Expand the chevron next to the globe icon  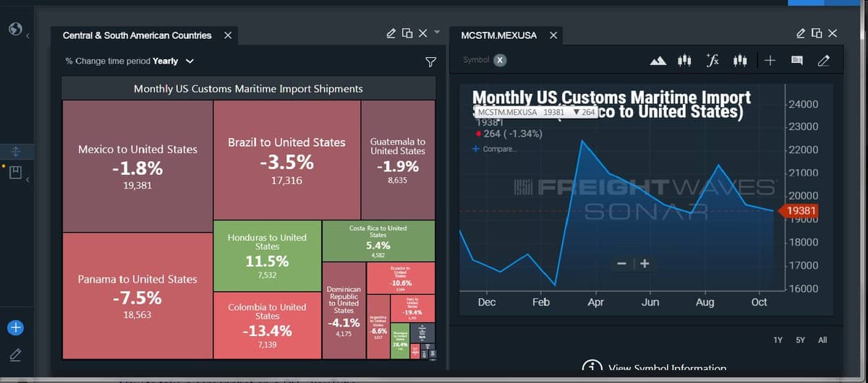click(27, 34)
